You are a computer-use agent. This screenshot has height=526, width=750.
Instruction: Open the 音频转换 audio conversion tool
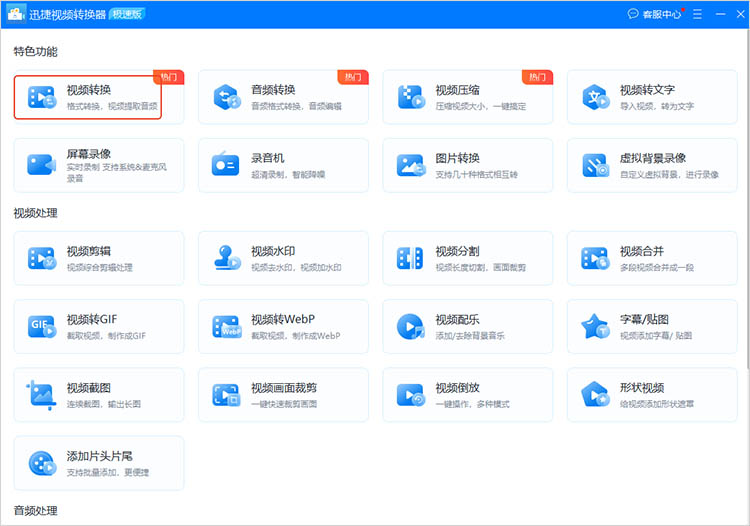coord(283,97)
